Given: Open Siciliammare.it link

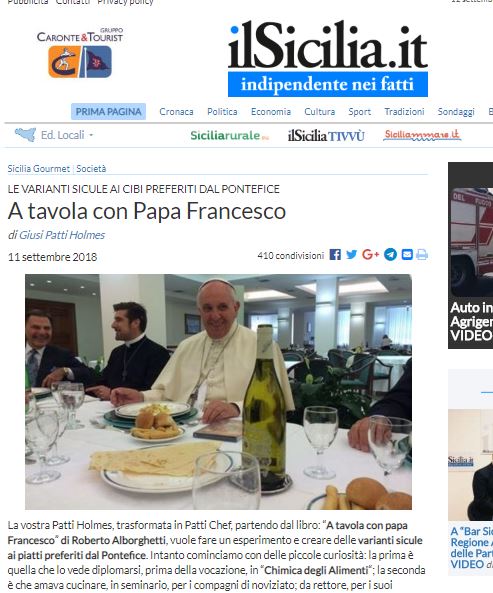Looking at the screenshot, I should click(x=422, y=135).
